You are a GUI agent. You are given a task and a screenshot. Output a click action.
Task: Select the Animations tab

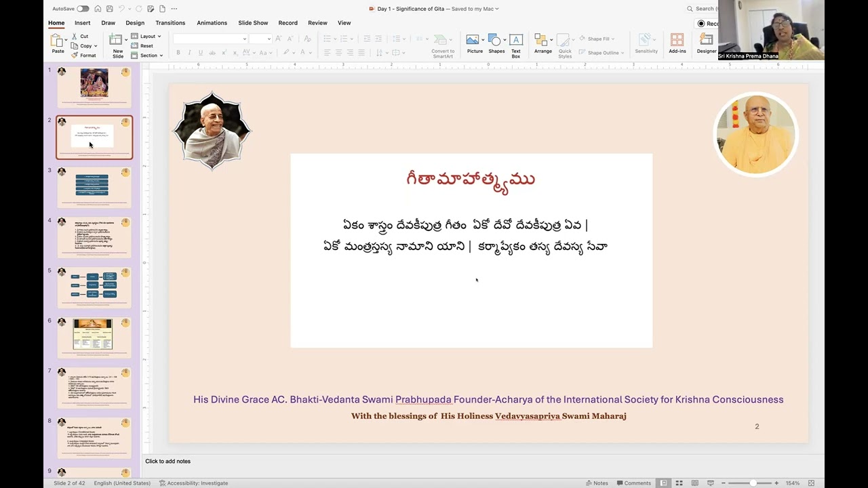click(212, 23)
